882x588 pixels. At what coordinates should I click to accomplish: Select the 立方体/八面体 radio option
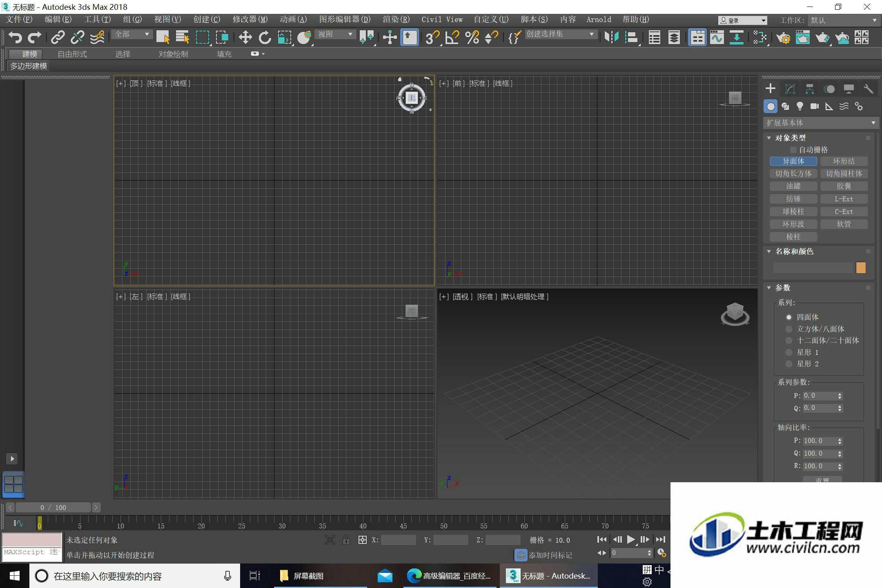pos(789,329)
